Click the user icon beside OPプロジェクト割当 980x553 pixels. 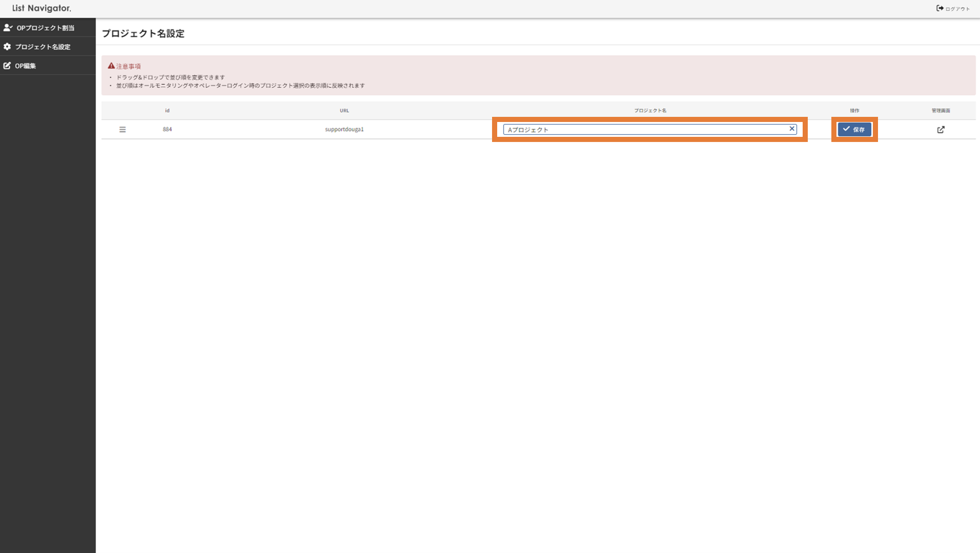[x=8, y=28]
